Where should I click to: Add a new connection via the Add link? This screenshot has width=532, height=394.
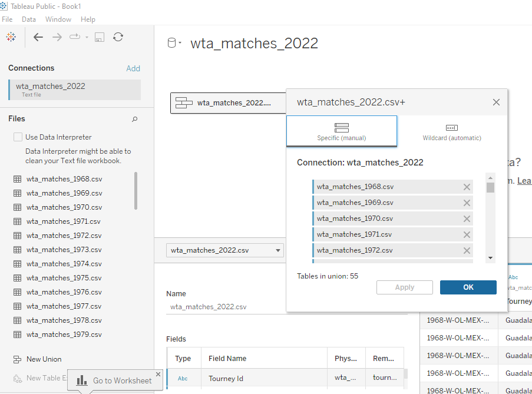coord(133,68)
